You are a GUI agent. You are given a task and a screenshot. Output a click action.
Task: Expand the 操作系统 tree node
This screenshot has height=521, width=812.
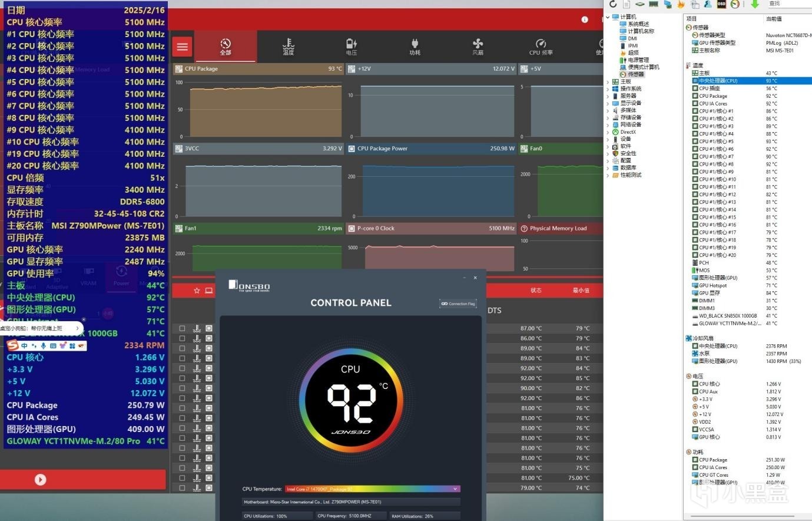point(608,88)
